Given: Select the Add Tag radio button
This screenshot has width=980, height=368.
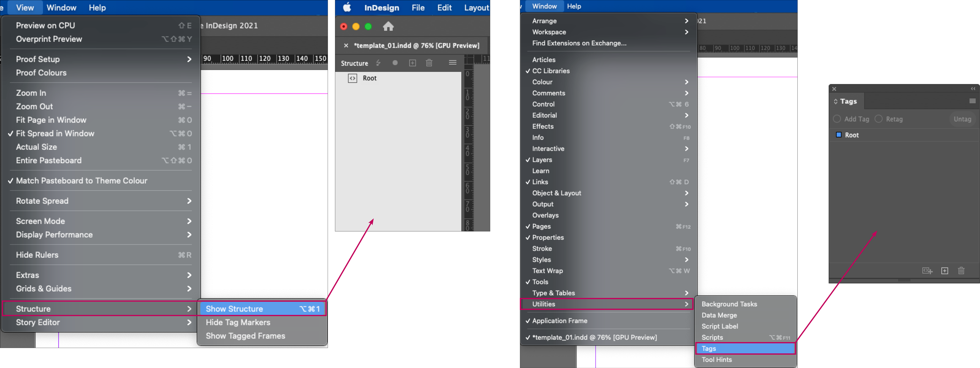Looking at the screenshot, I should (x=837, y=119).
